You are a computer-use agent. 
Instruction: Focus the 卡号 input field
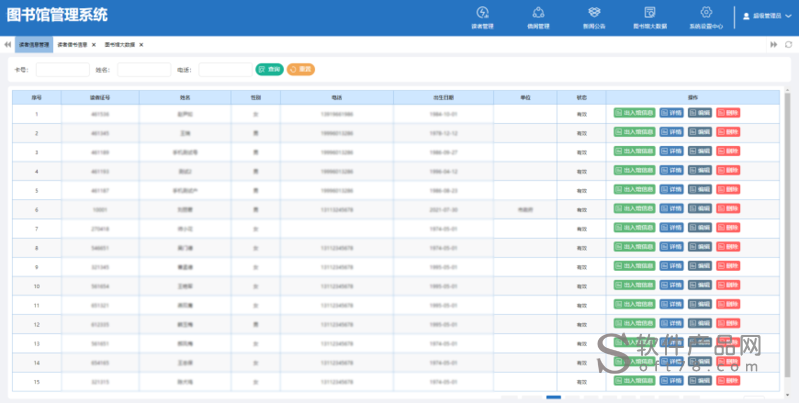click(x=63, y=70)
